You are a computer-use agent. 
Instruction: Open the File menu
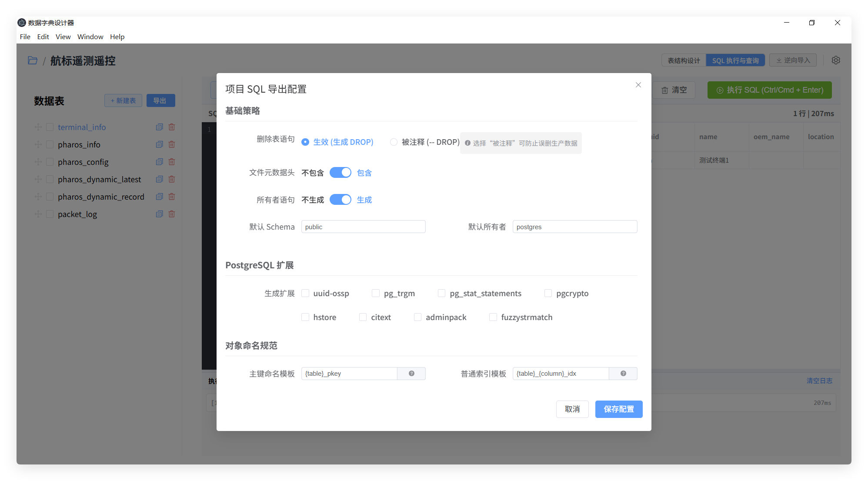click(25, 37)
